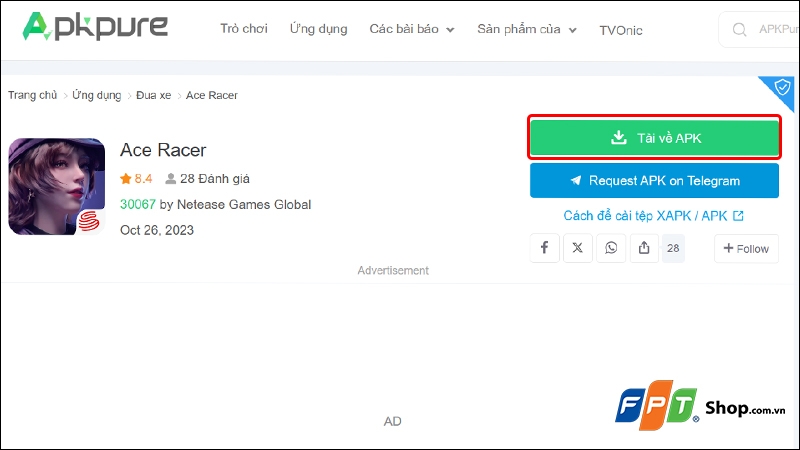
Task: Click the 30067 version number
Action: 138,205
